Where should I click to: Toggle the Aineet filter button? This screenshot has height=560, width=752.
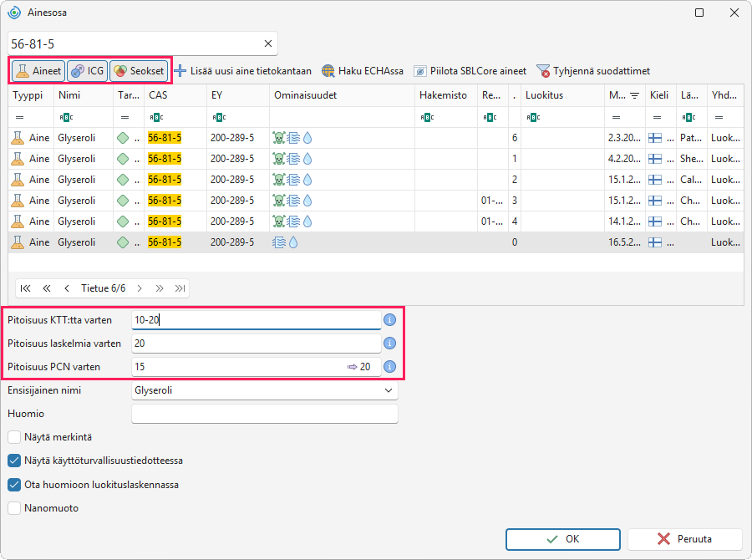coord(38,71)
